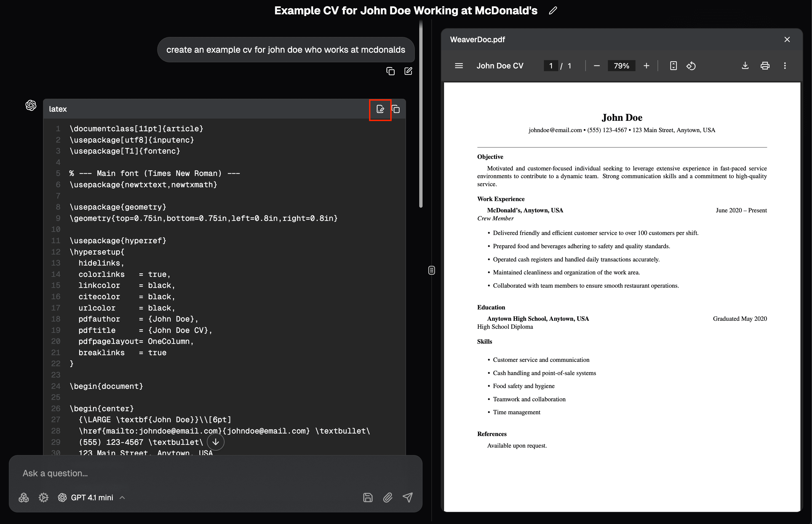Click 'John Doe CV' title in PDF toolbar
Screen dimensions: 812x524
coord(500,66)
